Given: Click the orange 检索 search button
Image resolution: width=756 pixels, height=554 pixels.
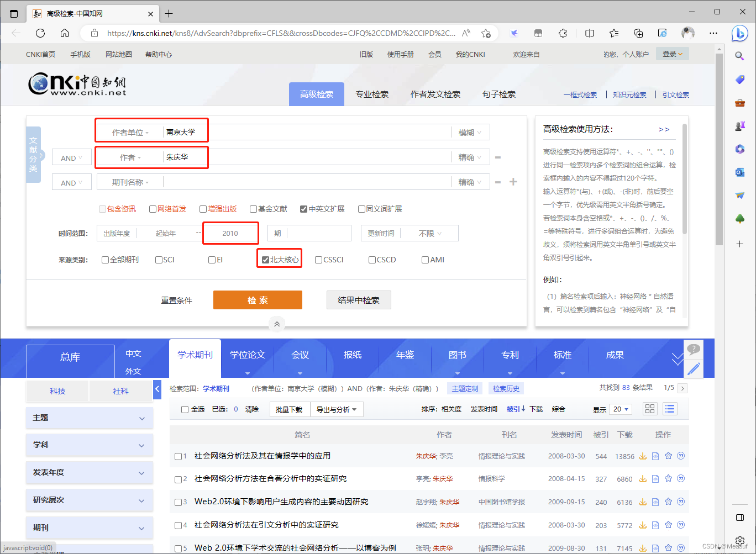Looking at the screenshot, I should point(258,300).
